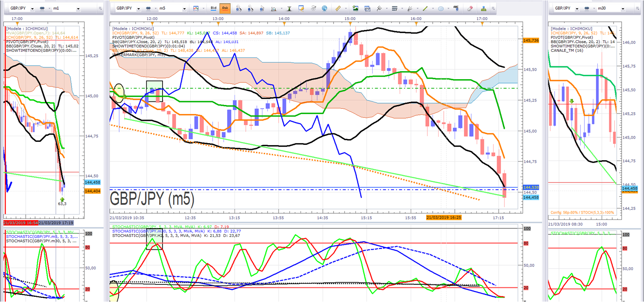Select the cursor zoom pointer tool
The height and width of the screenshot is (302, 644).
pos(262,8)
